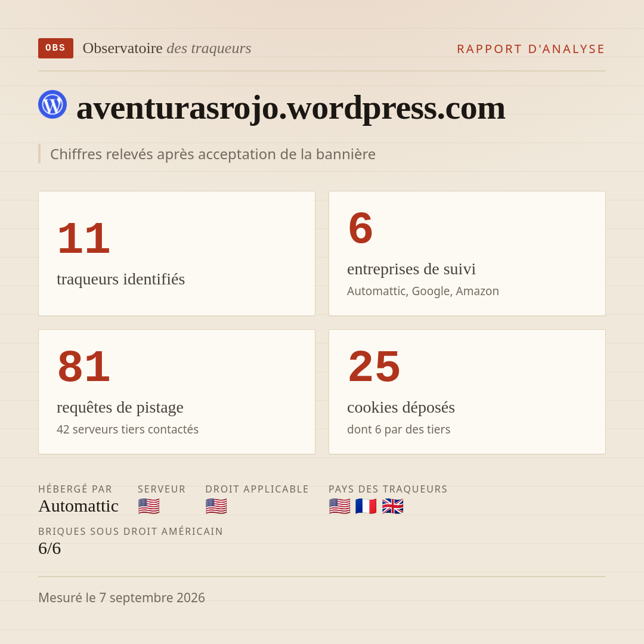Click the Automattic, Google, Amazon list
Viewport: 644px width, 644px height.
coord(423,291)
